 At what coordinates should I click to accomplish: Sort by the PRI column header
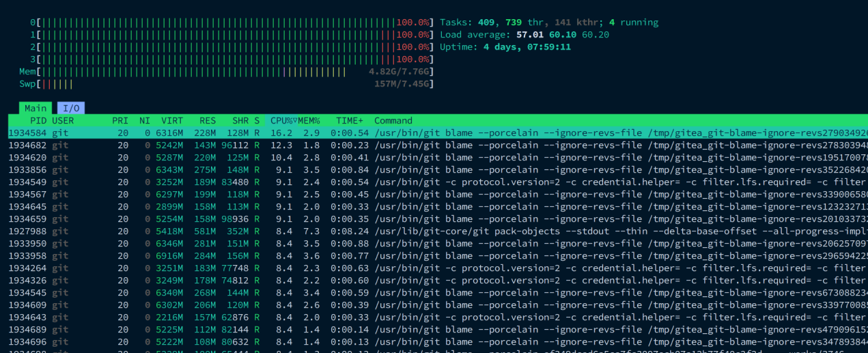point(120,120)
